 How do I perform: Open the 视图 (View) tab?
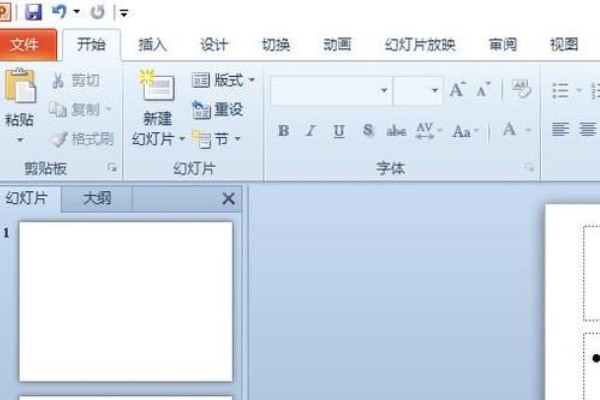(x=564, y=45)
